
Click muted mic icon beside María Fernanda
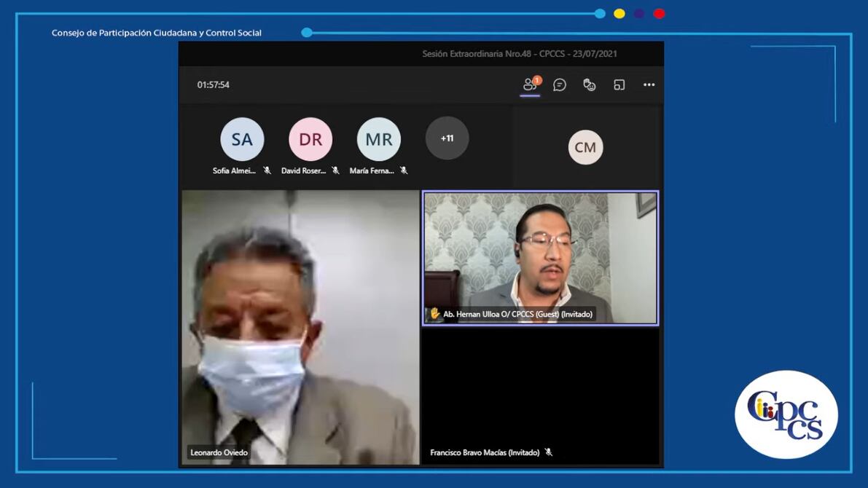click(404, 170)
